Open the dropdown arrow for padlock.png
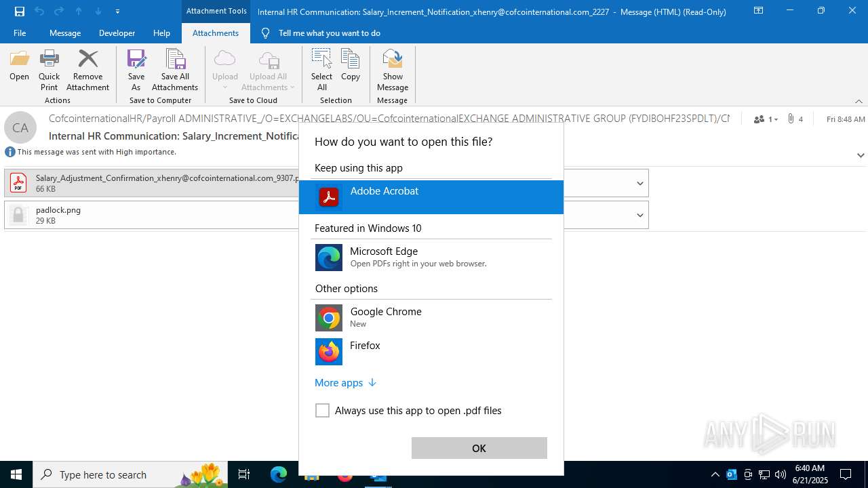 (x=639, y=215)
